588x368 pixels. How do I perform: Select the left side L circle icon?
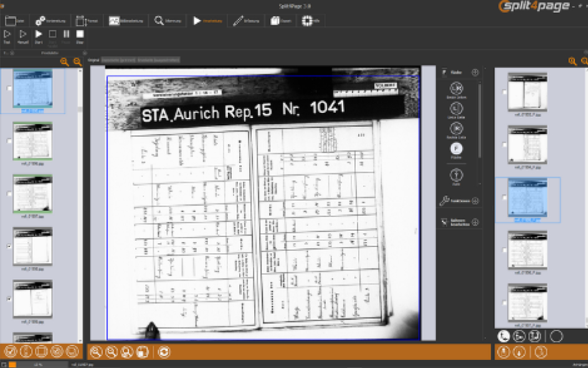point(457,109)
